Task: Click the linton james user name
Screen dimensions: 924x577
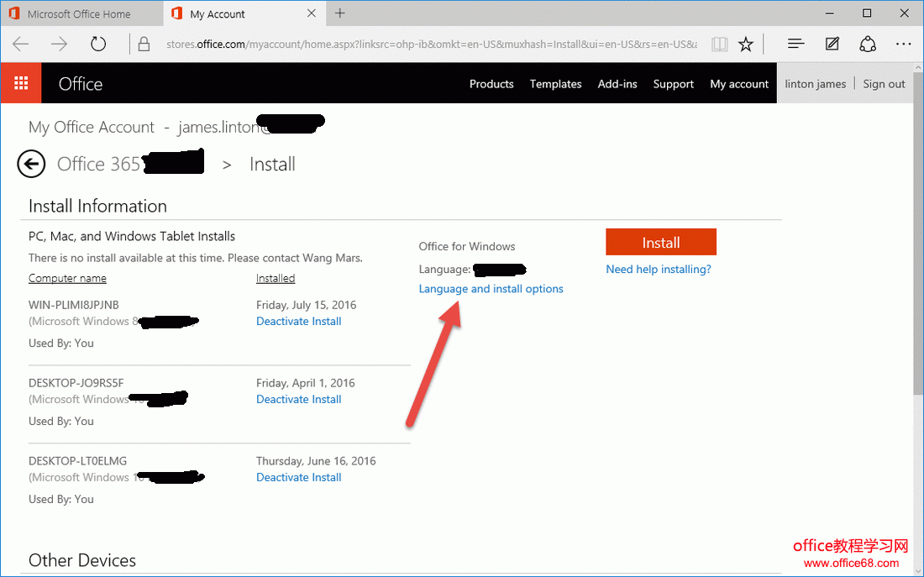Action: point(816,84)
